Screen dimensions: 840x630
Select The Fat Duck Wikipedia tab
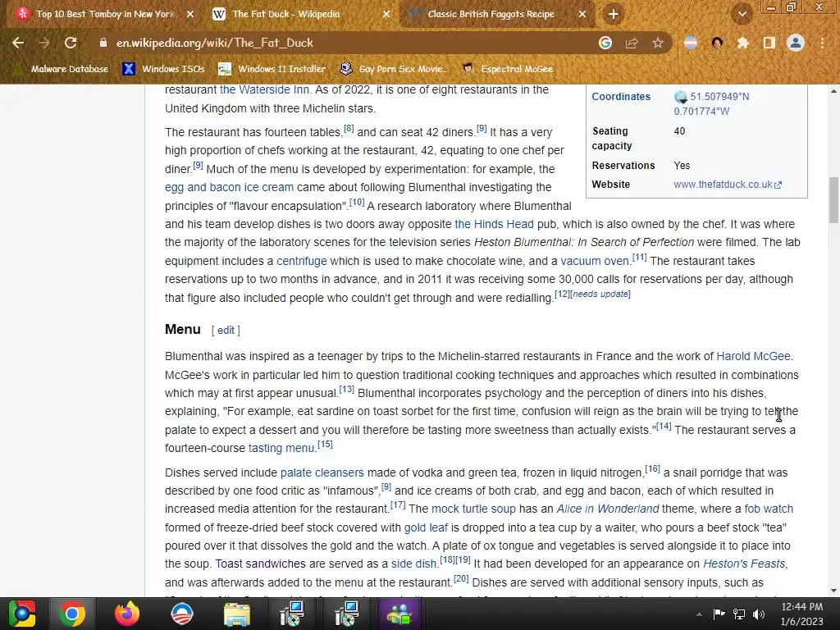[x=286, y=15]
